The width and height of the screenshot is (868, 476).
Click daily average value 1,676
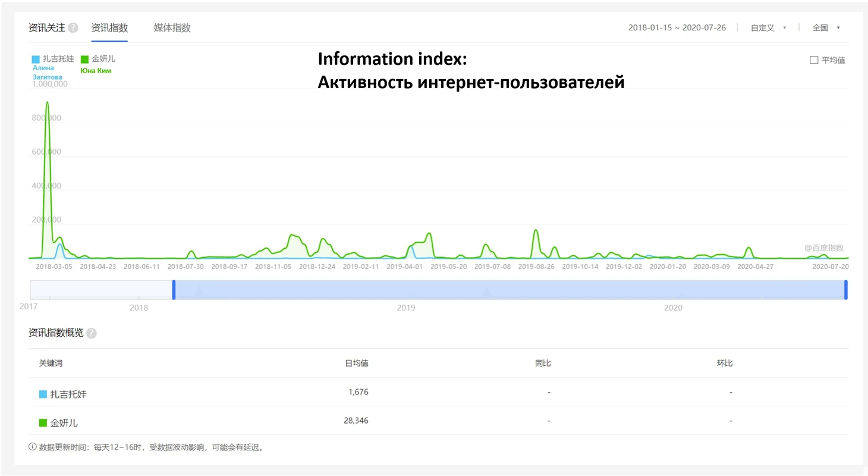358,392
